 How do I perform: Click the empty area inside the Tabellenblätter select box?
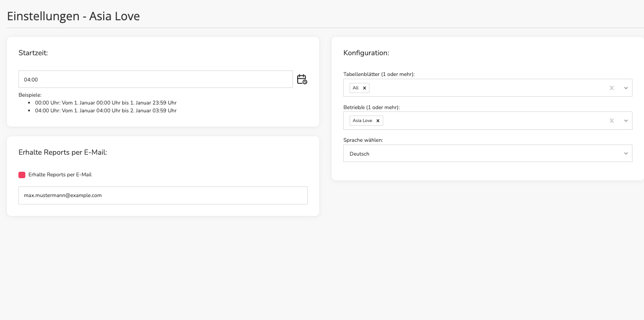(x=488, y=88)
